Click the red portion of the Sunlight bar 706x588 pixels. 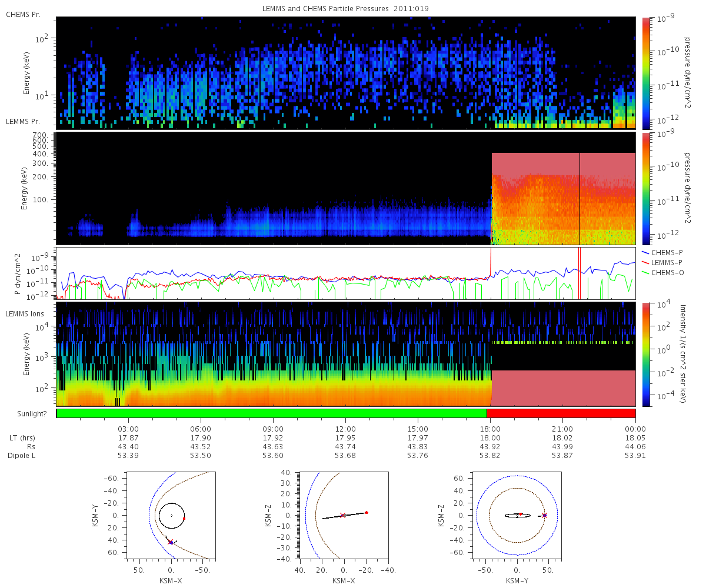click(561, 413)
